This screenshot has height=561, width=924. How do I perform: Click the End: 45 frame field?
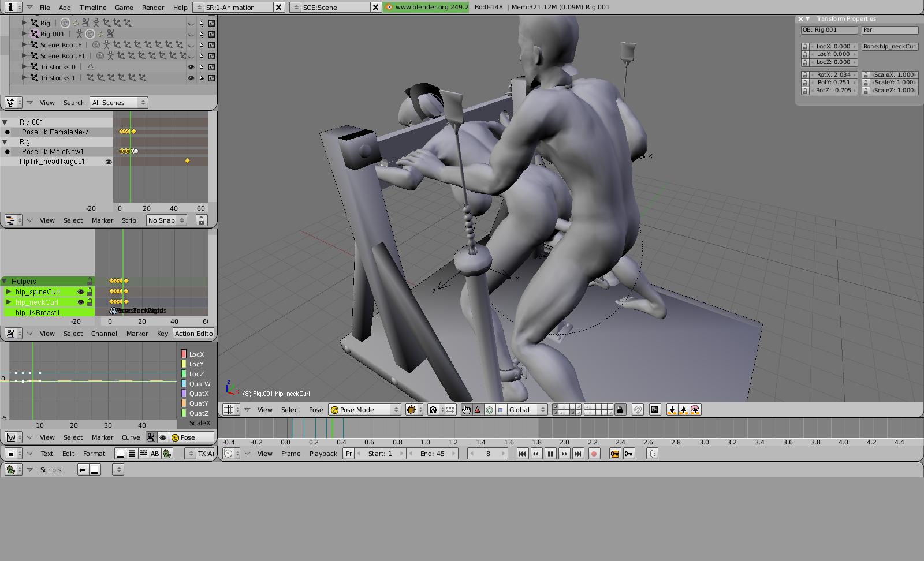coord(432,454)
